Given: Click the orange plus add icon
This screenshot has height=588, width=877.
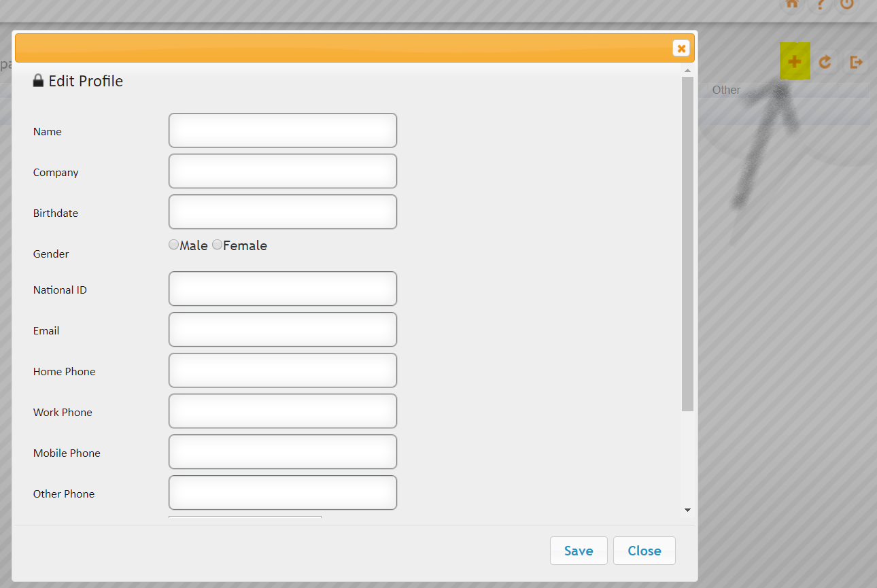Looking at the screenshot, I should pyautogui.click(x=794, y=62).
